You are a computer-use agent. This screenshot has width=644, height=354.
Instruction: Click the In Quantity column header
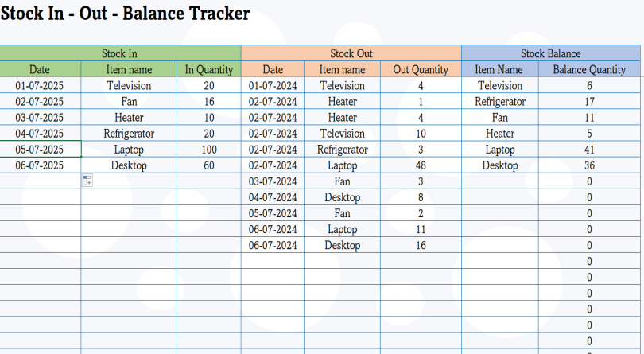coord(208,69)
